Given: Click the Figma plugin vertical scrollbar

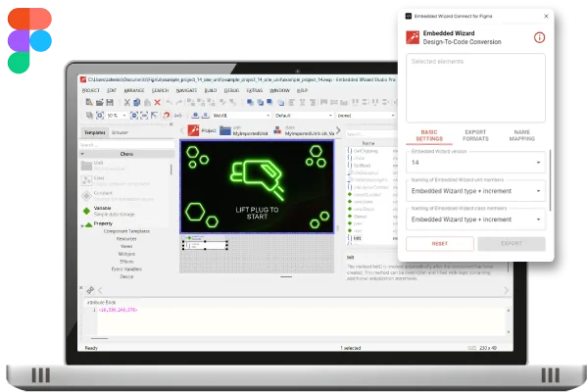Looking at the screenshot, I should point(550,180).
